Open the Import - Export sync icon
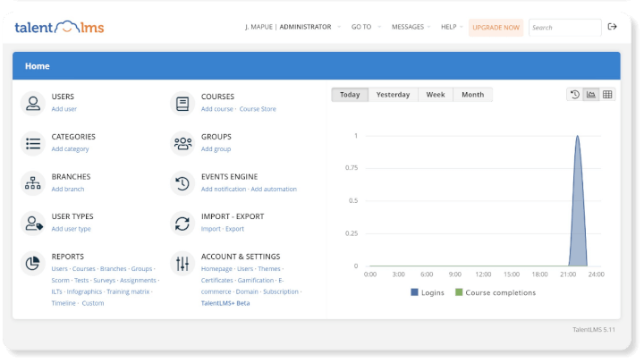The image size is (644, 363). coord(182,223)
